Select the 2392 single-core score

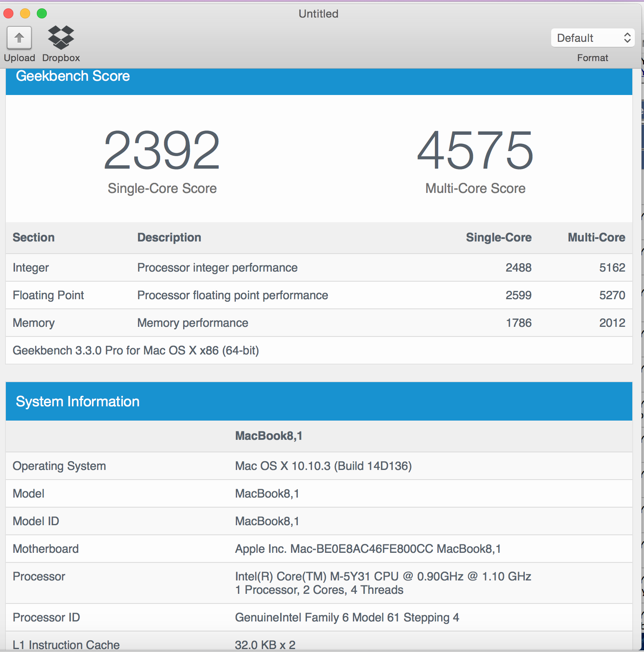click(162, 150)
